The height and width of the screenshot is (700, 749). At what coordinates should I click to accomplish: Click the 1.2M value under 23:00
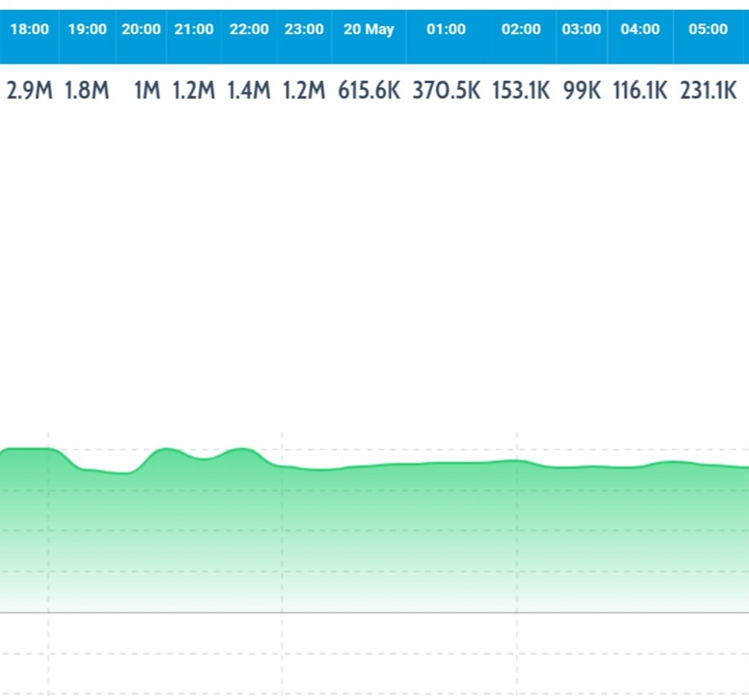304,90
